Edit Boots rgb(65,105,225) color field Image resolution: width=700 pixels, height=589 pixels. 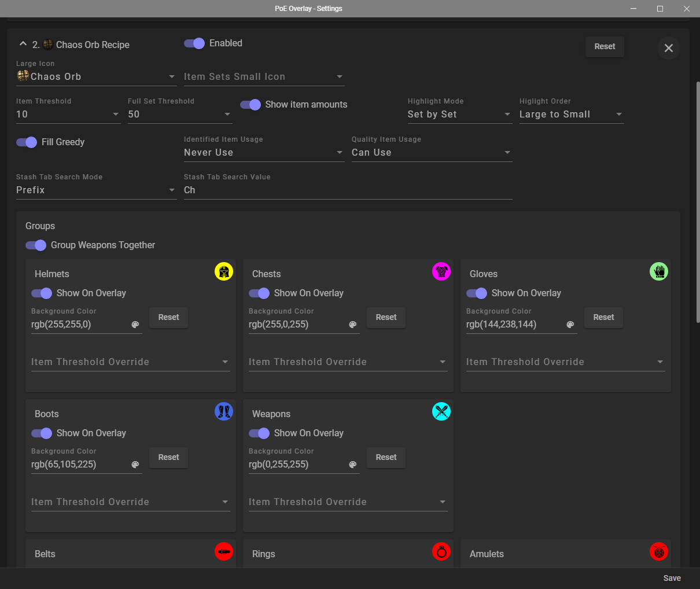tap(80, 465)
